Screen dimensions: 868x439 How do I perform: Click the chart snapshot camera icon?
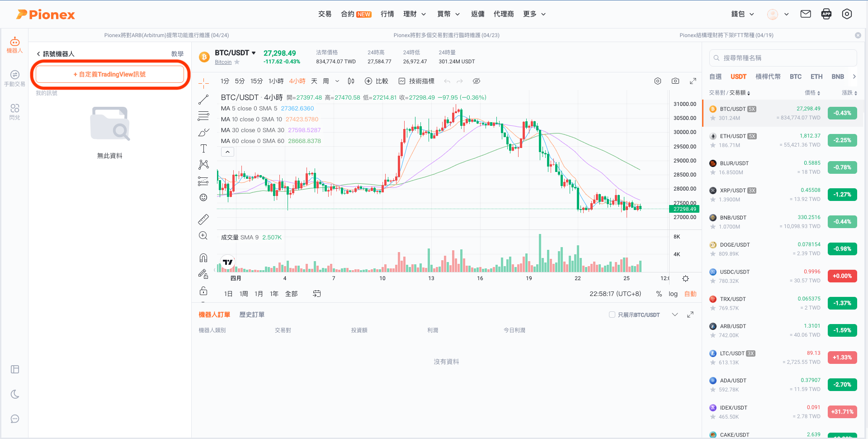675,81
